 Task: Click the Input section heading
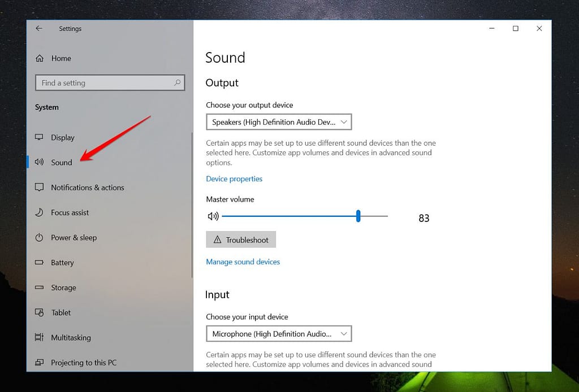pyautogui.click(x=217, y=295)
